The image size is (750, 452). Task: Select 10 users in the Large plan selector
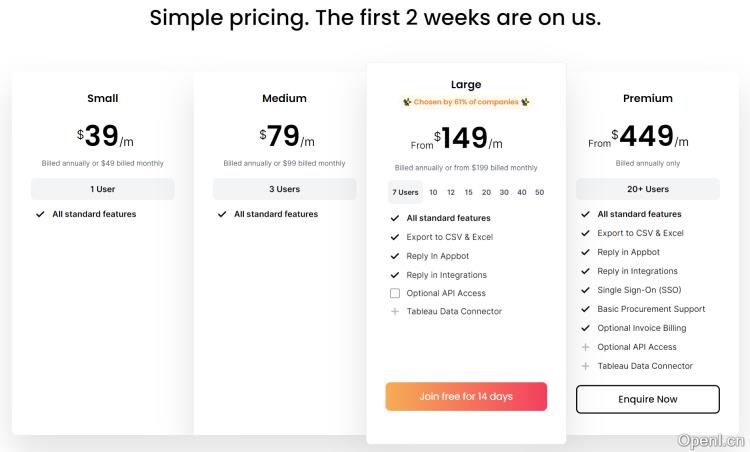pos(433,192)
